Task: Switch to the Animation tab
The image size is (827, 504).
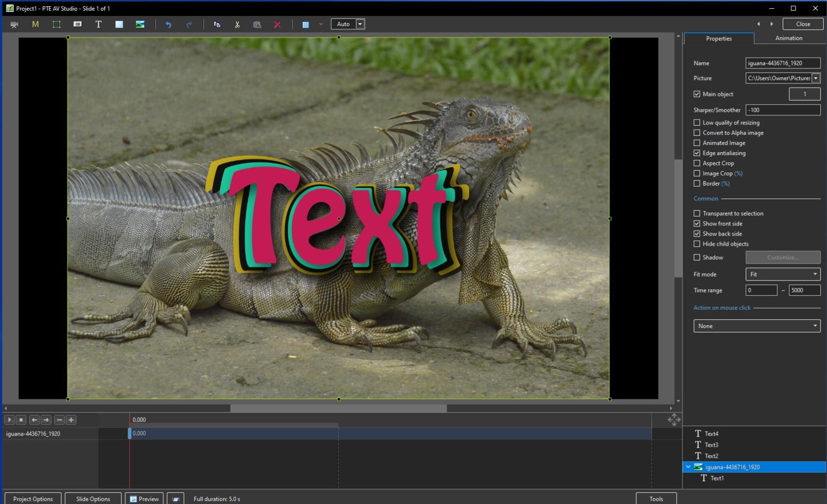Action: [788, 38]
